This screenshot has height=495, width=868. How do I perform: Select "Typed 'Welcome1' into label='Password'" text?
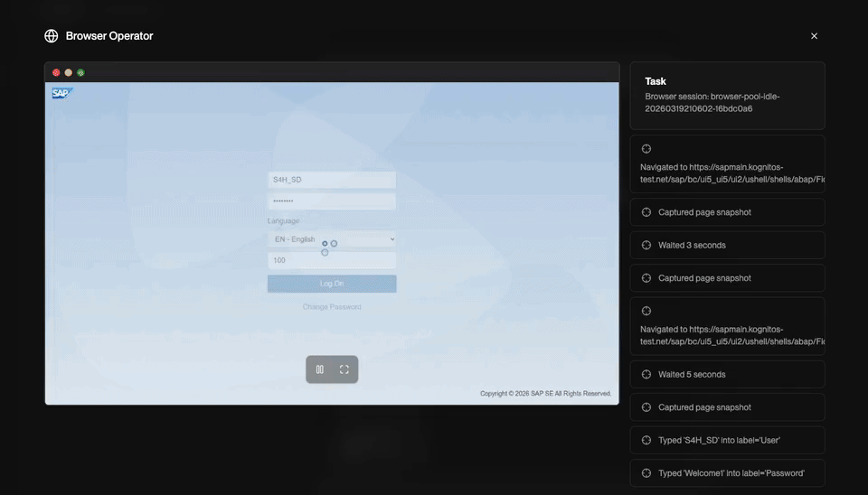731,473
